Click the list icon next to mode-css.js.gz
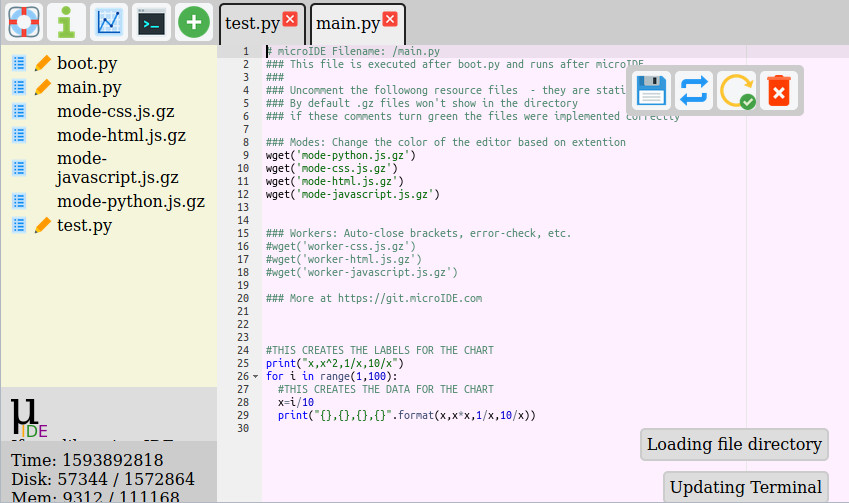The width and height of the screenshot is (849, 503). tap(19, 111)
